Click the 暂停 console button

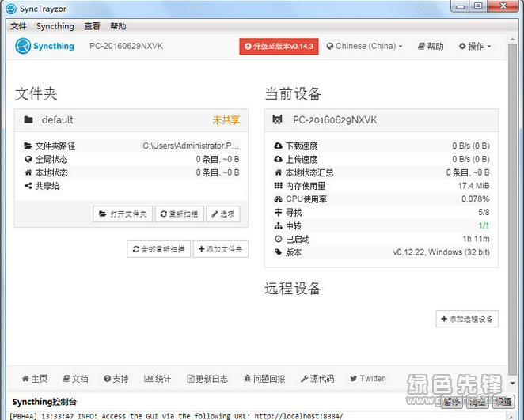(x=452, y=402)
